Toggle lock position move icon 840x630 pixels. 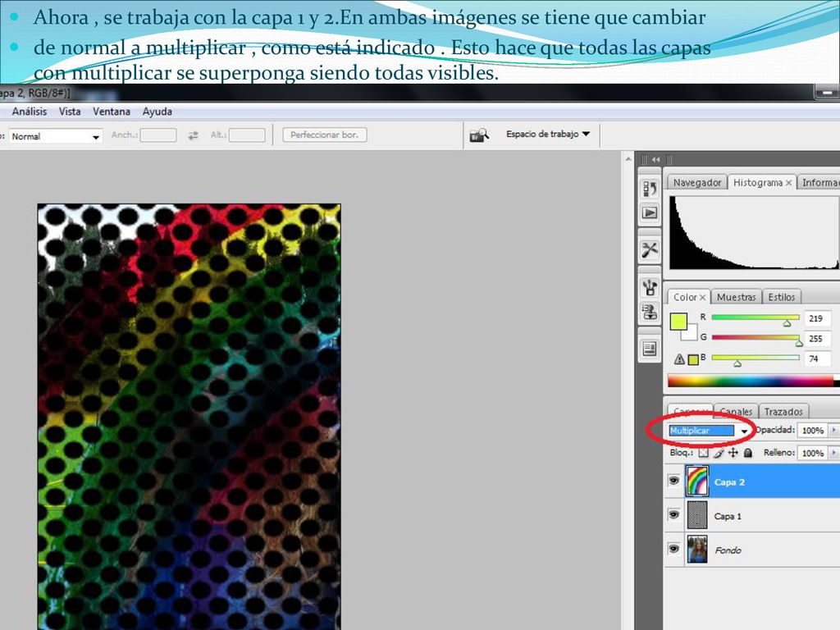pyautogui.click(x=733, y=453)
